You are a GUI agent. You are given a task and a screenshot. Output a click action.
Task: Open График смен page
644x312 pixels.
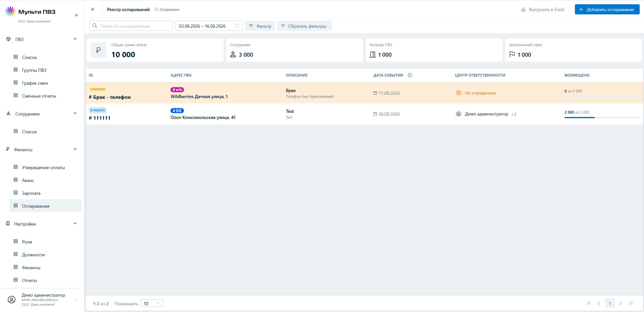pos(45,83)
